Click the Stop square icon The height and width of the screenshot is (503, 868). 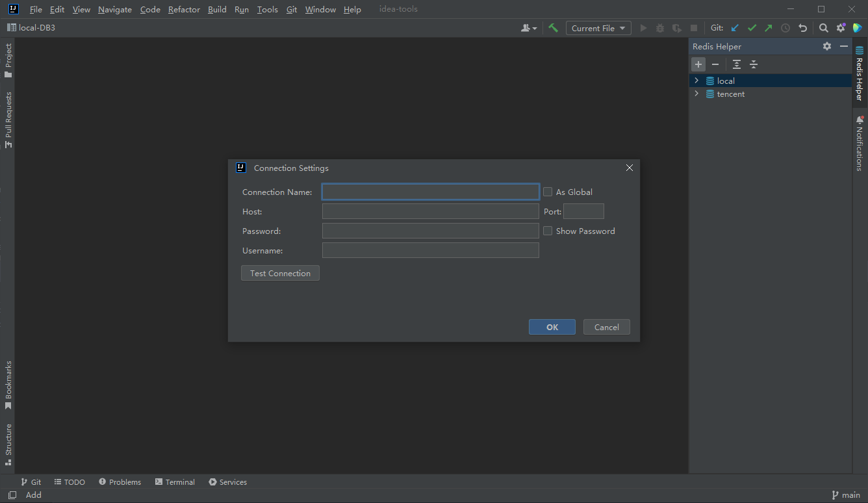(x=694, y=28)
